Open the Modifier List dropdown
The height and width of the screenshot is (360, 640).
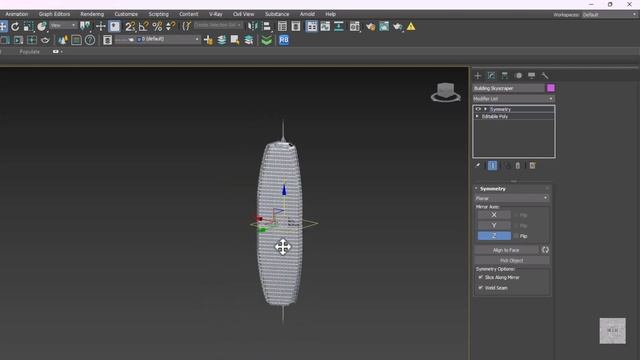(513, 99)
